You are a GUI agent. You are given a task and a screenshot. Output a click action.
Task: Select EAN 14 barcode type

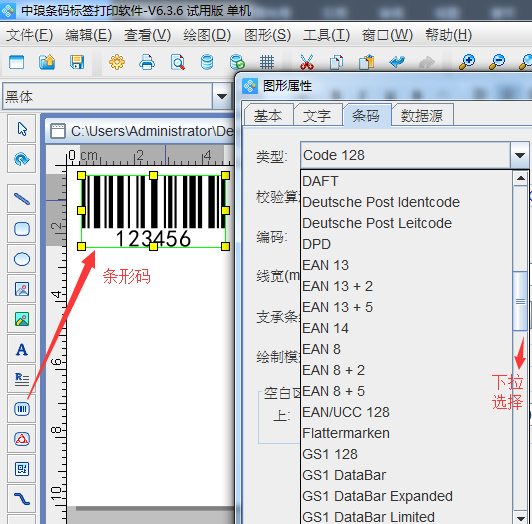pos(407,329)
